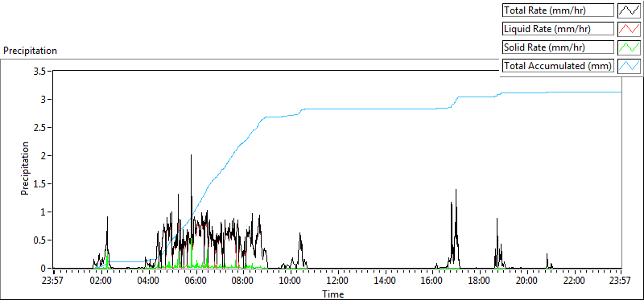The height and width of the screenshot is (300, 644).
Task: Click the black rate peak near 17:00
Action: 456,190
